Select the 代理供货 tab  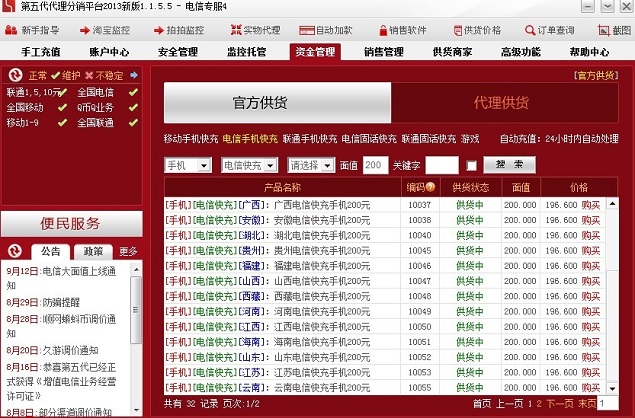click(x=501, y=102)
